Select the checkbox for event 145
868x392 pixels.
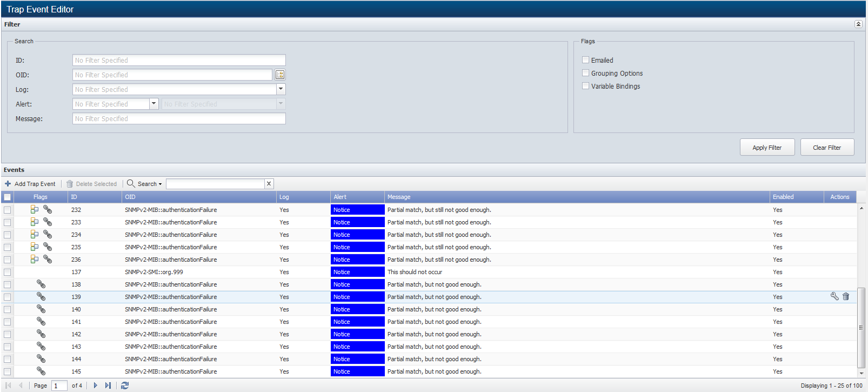point(8,371)
